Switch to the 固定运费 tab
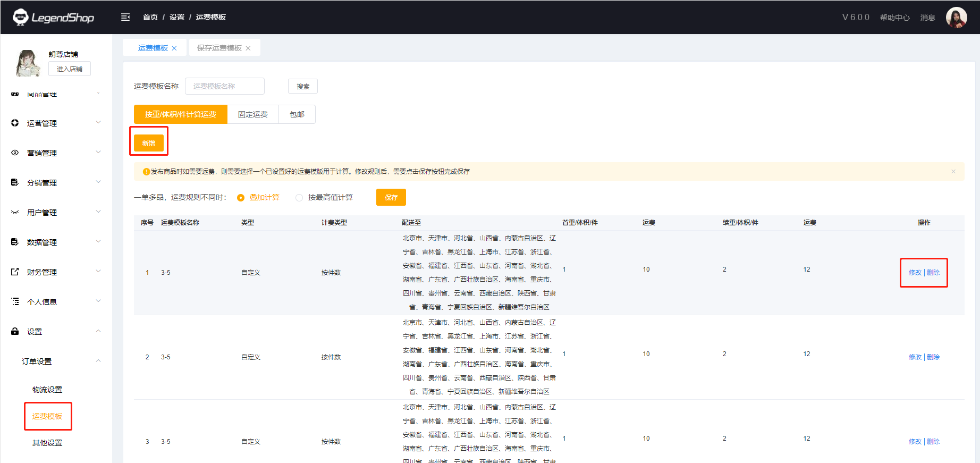Screen dimensions: 980x463 [253, 114]
